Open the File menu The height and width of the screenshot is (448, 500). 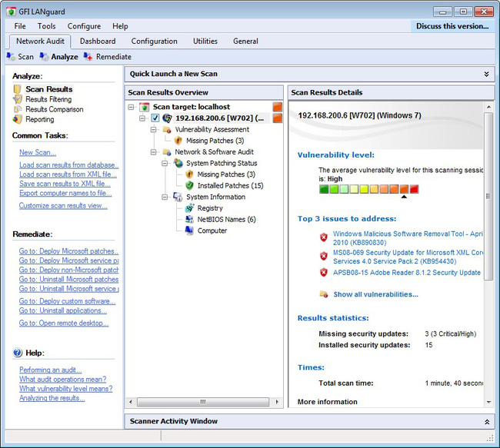click(20, 26)
